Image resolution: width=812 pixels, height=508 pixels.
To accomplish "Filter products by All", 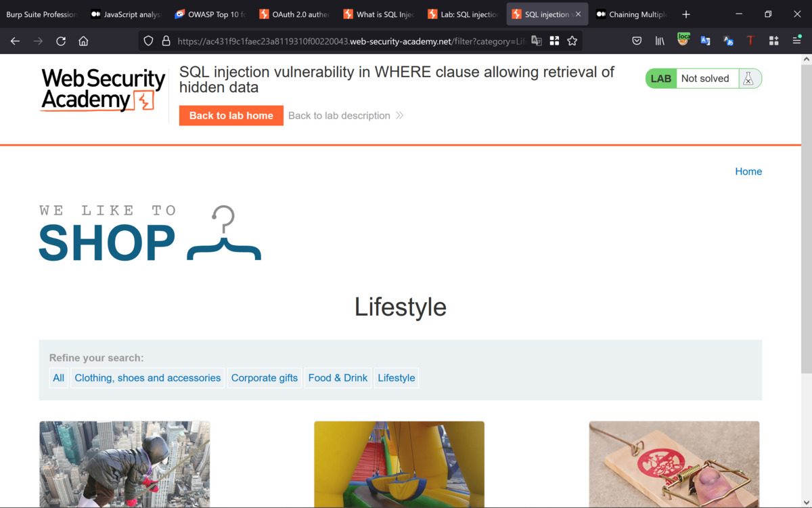I will coord(59,378).
